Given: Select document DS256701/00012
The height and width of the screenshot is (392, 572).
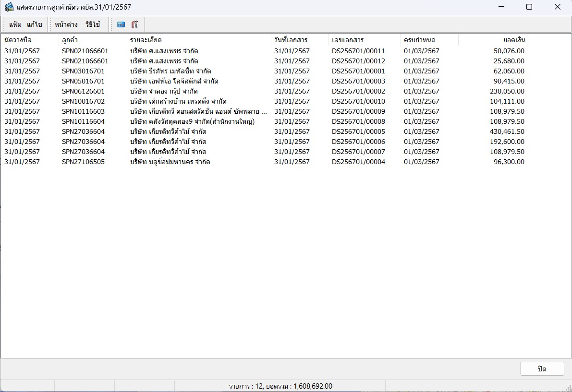Looking at the screenshot, I should point(358,61).
